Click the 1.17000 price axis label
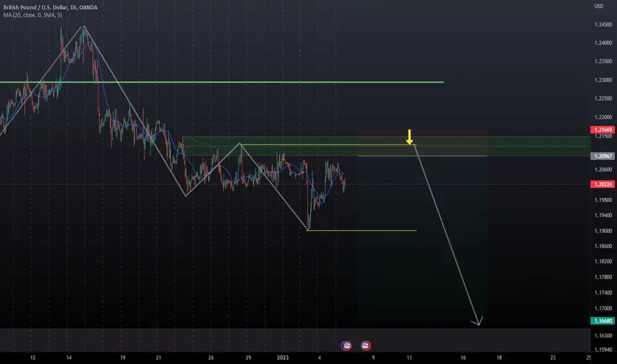Viewport: 617px width, 364px height. pyautogui.click(x=603, y=308)
